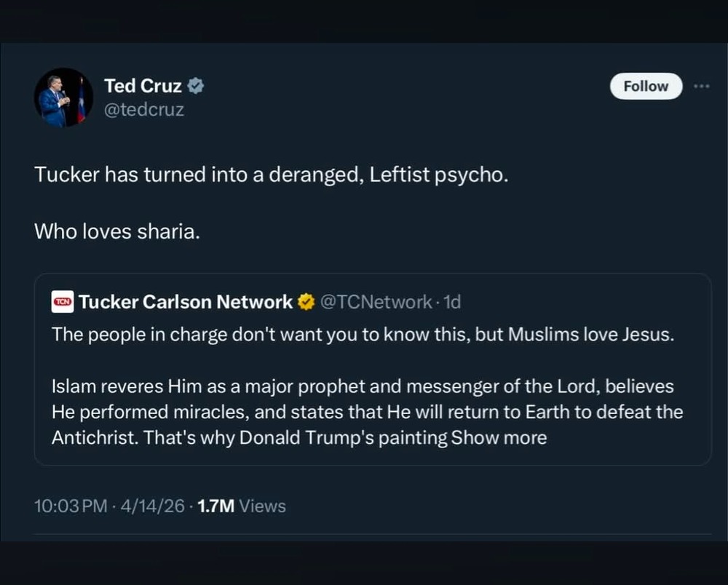Open quoted post via 'Muslims love Jesus' line
Viewport: 728px width, 585px height.
(363, 335)
